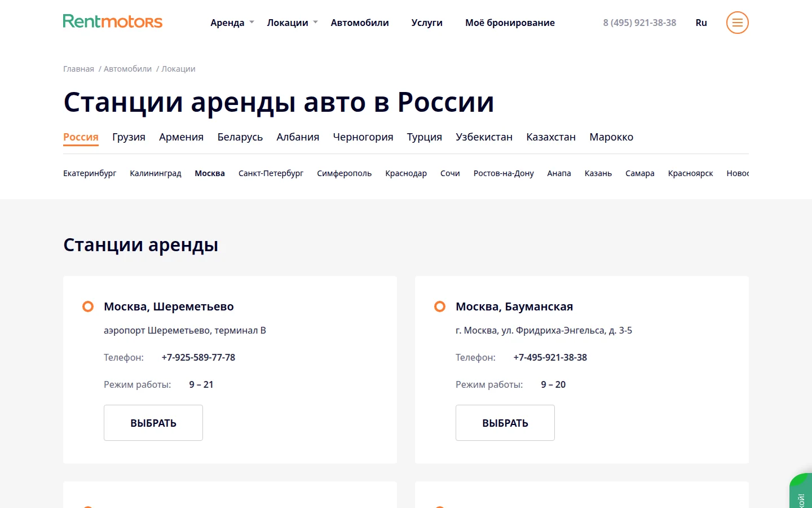Open the hamburger menu icon

point(737,23)
